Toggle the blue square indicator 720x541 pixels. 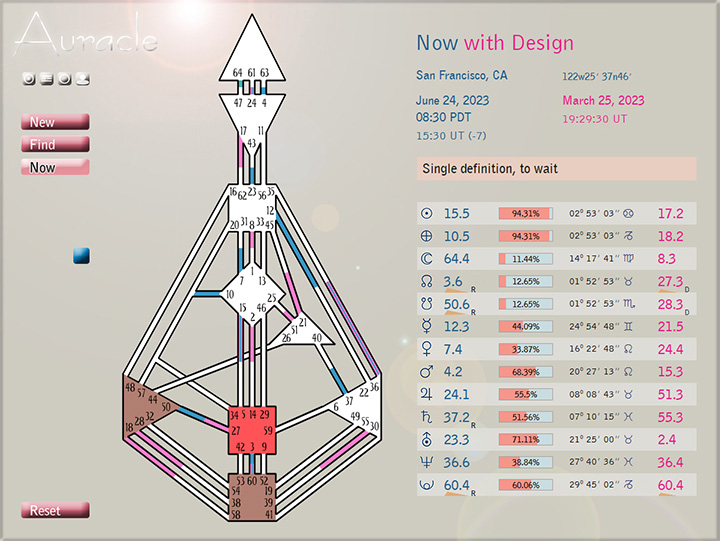click(82, 257)
